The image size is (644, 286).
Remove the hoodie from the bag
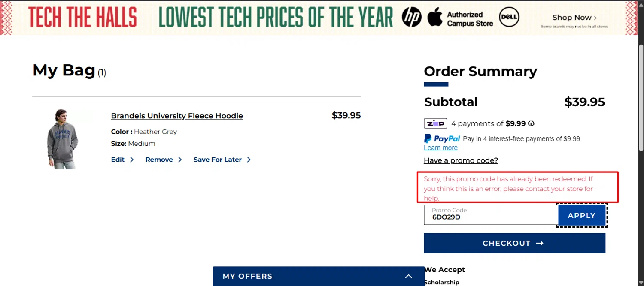pyautogui.click(x=159, y=160)
